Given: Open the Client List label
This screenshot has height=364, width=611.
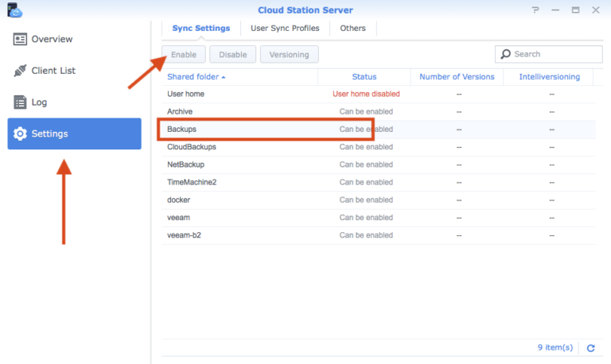Looking at the screenshot, I should click(x=53, y=71).
